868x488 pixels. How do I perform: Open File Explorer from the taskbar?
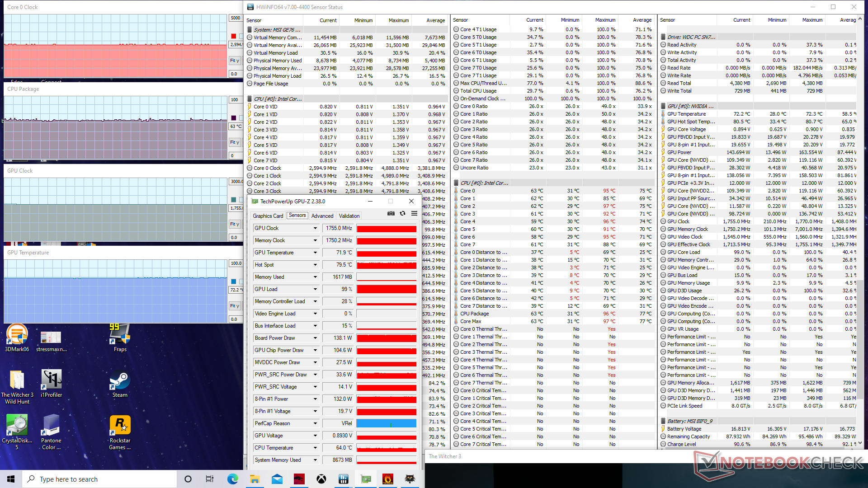coord(255,479)
